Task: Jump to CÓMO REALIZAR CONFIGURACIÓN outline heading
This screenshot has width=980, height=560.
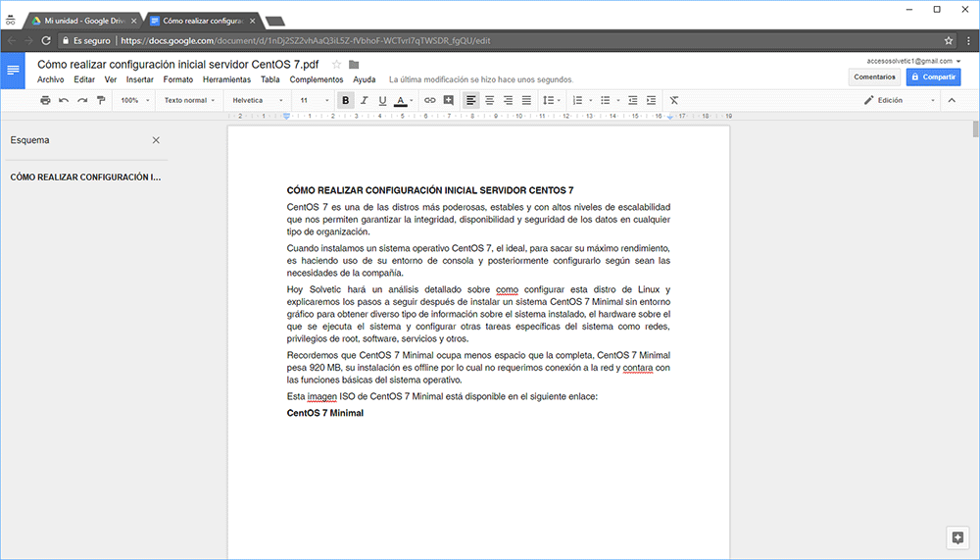Action: pos(85,178)
